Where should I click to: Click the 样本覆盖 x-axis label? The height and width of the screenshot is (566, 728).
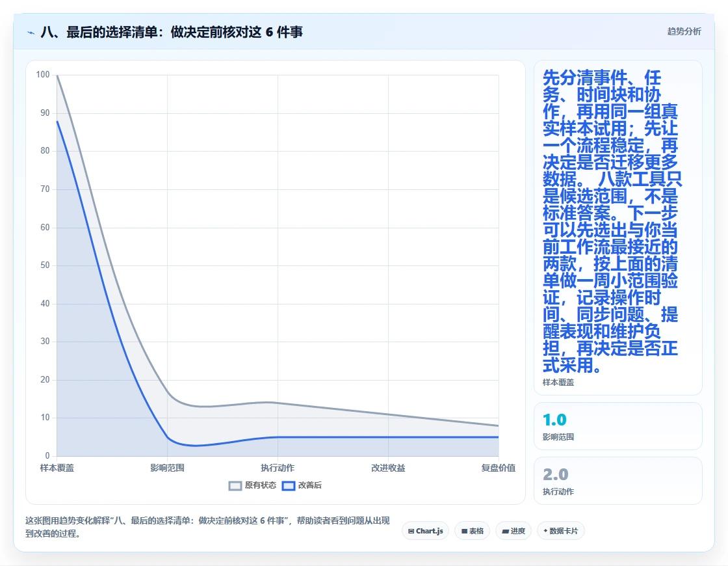(x=57, y=468)
